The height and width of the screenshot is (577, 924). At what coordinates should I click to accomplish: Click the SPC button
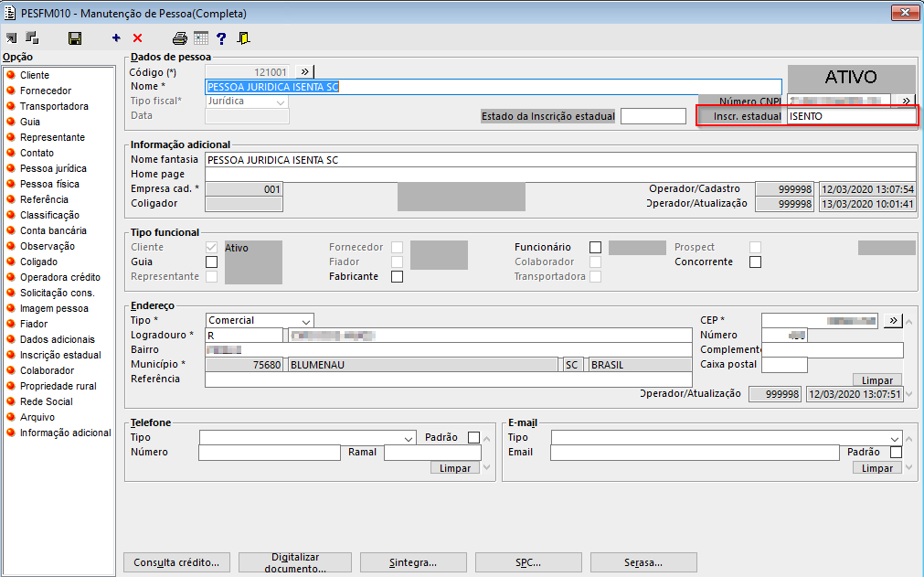point(528,562)
